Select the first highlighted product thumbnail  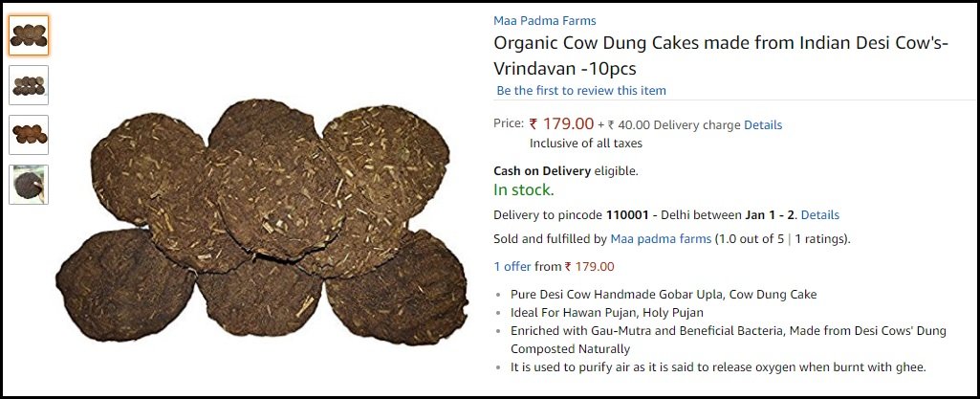pyautogui.click(x=29, y=35)
